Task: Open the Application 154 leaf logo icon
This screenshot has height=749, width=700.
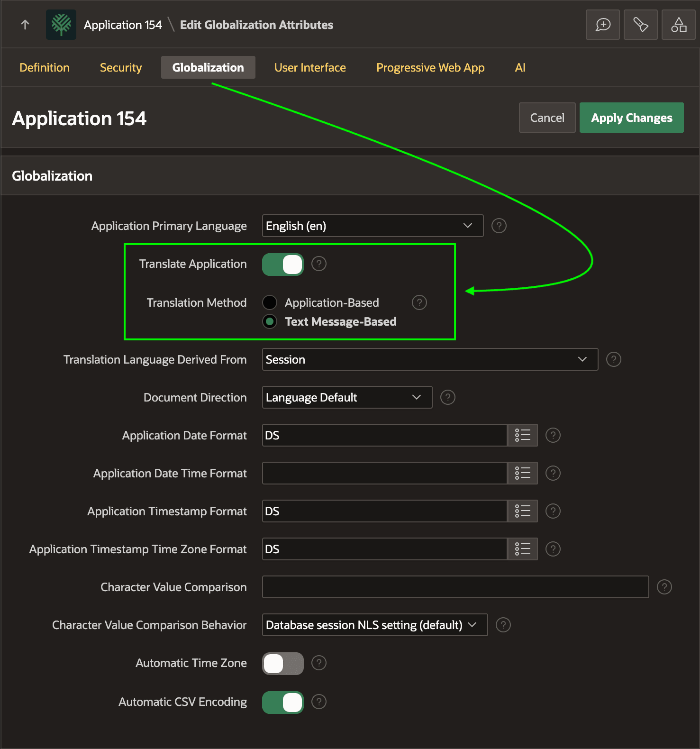Action: point(61,25)
